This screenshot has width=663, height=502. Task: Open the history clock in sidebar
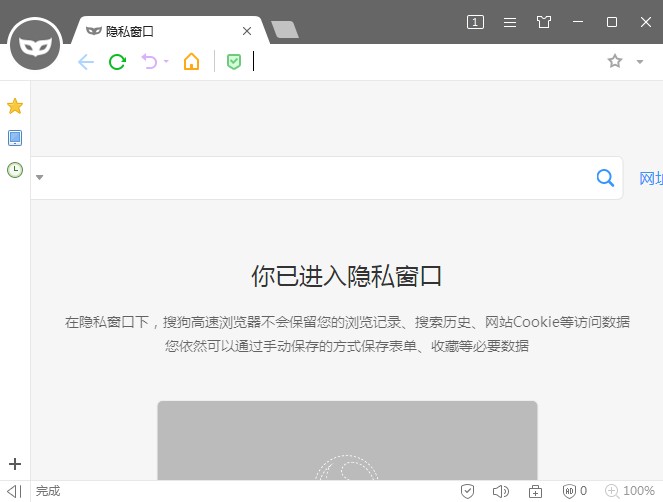(x=15, y=170)
